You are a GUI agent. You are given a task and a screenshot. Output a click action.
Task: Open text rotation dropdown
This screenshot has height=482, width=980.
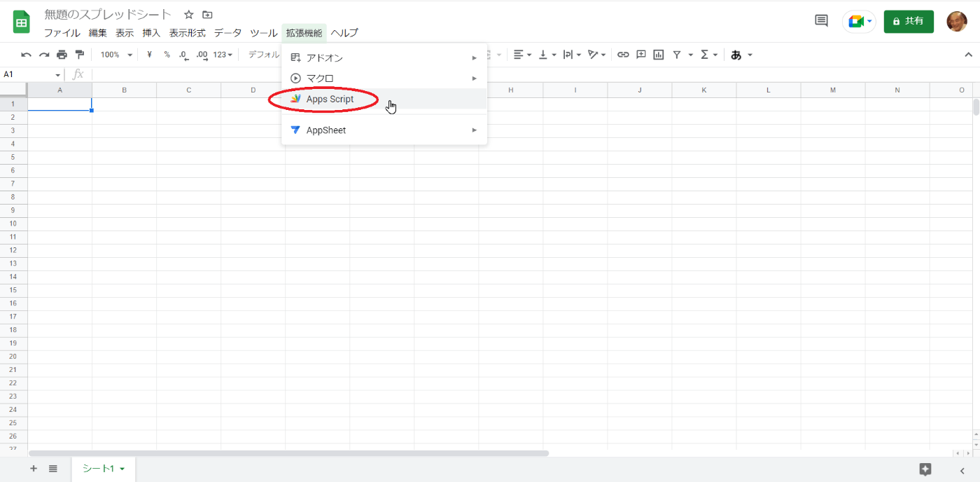tap(598, 55)
